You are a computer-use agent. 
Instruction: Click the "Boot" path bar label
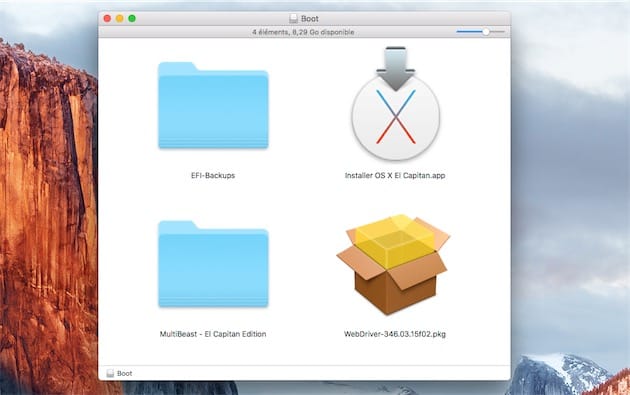(x=125, y=373)
